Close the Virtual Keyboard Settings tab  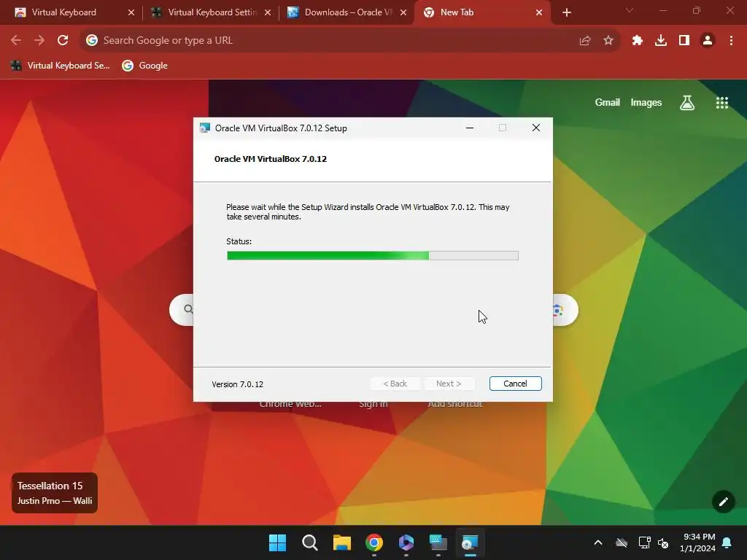pos(267,12)
